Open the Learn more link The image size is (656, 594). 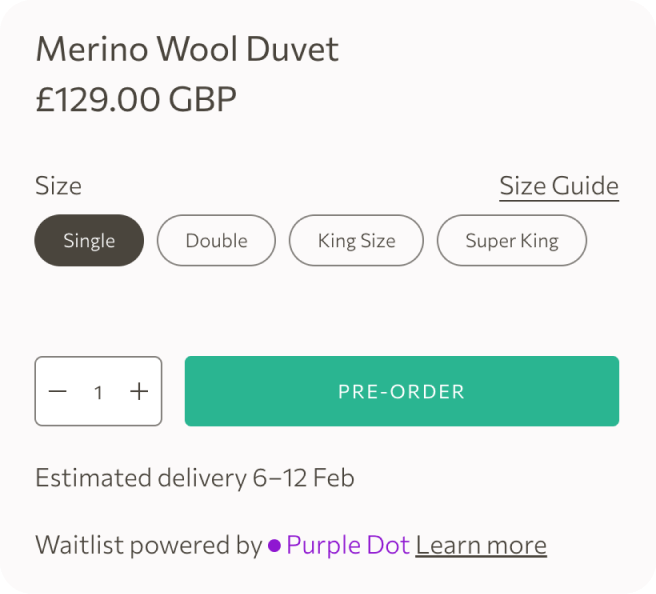click(x=481, y=545)
